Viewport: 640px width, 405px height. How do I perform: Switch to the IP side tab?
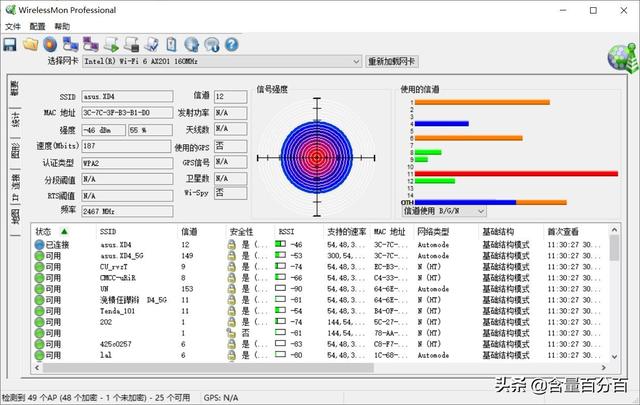(15, 187)
